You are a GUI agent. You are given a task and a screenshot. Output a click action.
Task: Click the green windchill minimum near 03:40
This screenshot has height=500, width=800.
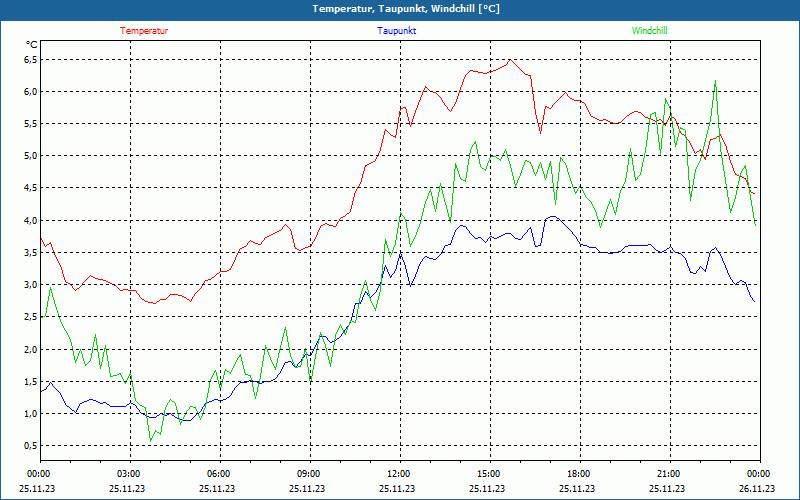151,440
